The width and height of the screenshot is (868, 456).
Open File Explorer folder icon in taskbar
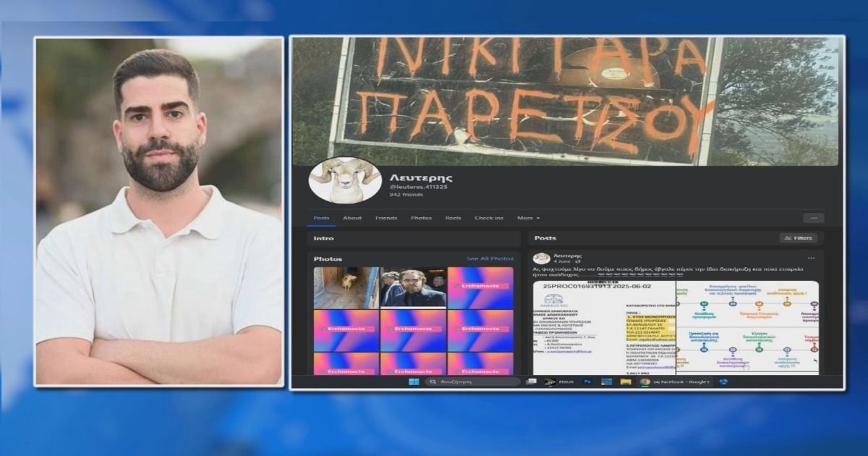[x=625, y=381]
